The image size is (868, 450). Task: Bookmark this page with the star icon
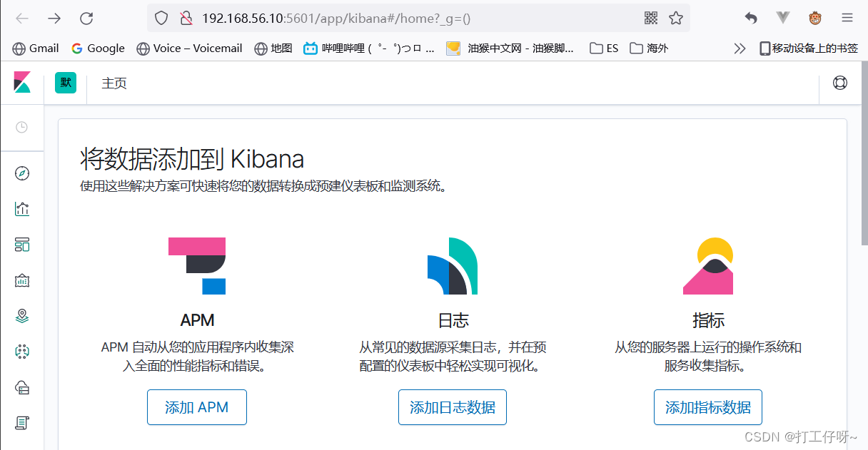(x=676, y=19)
